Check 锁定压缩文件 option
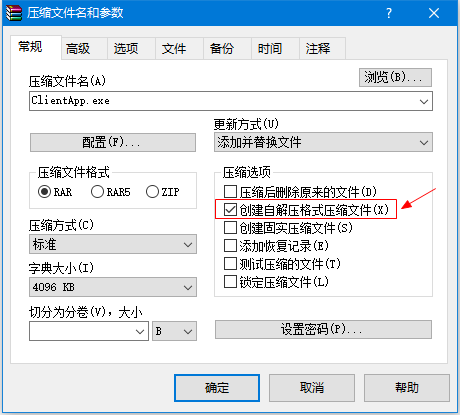Screen dimensions: 460x415 coord(230,282)
